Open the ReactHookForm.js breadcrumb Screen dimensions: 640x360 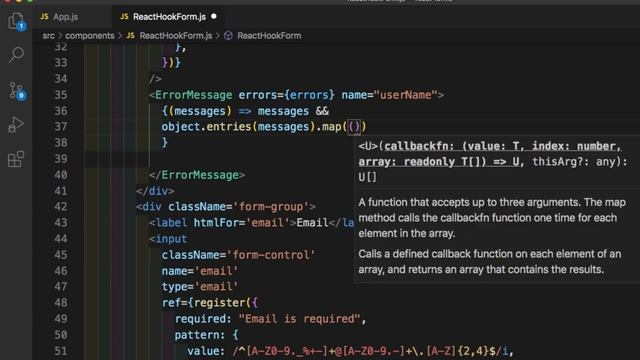pyautogui.click(x=176, y=36)
